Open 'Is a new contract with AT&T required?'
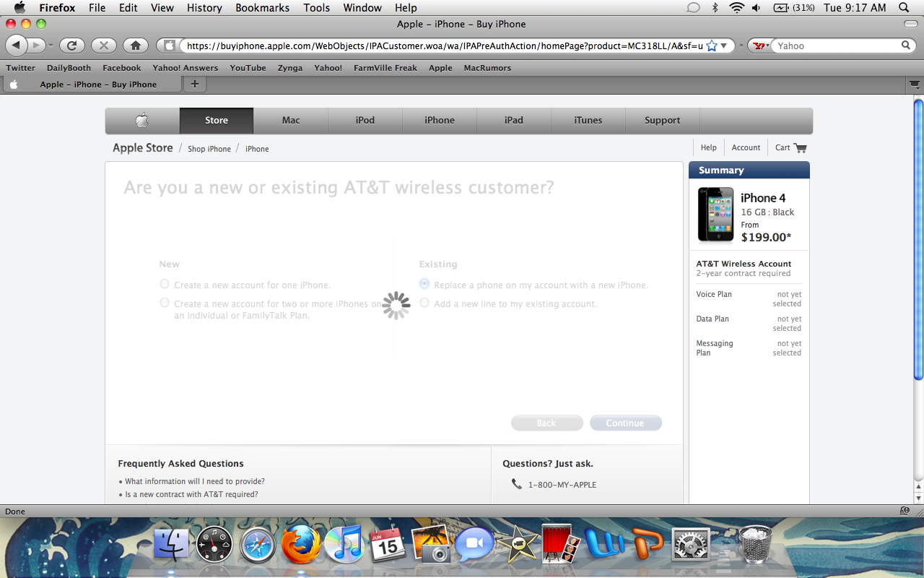Screen dimensions: 924x578 (191, 494)
